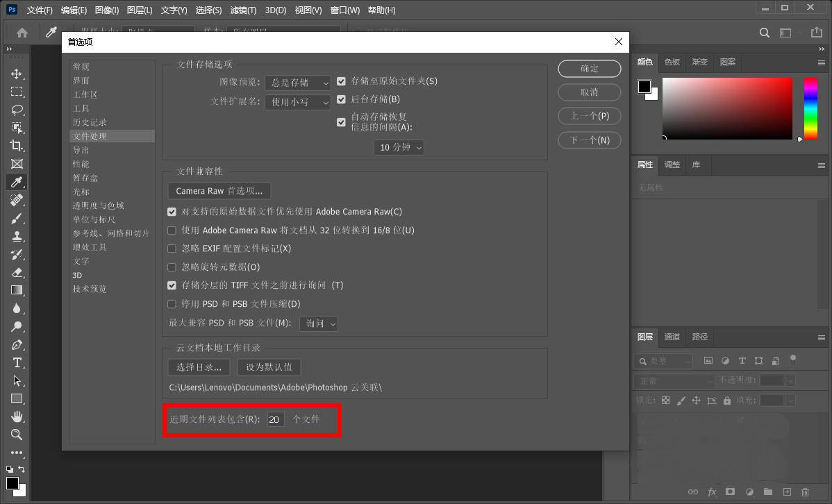
Task: Select the Blur tool
Action: [x=17, y=308]
